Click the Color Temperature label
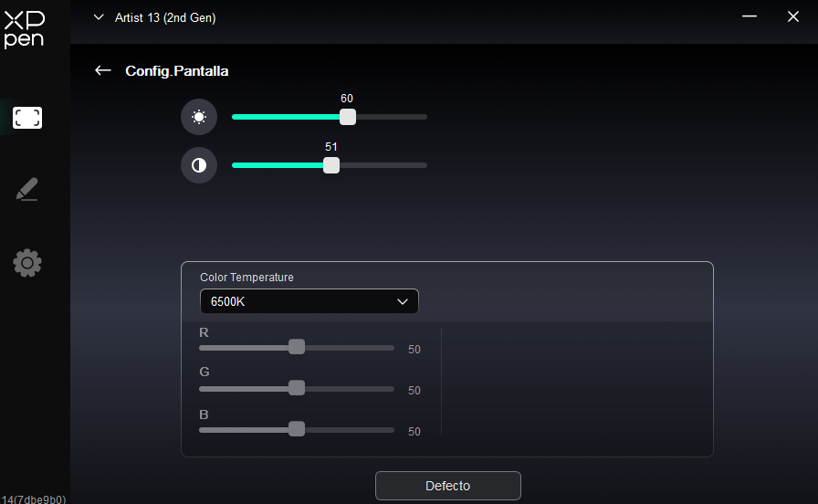Image resolution: width=818 pixels, height=504 pixels. (x=246, y=277)
